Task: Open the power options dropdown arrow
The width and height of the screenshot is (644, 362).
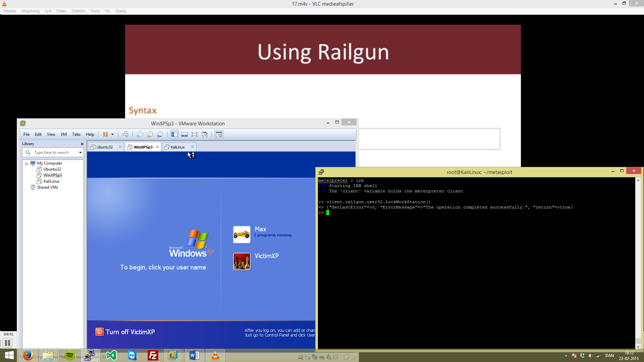Action: 113,134
